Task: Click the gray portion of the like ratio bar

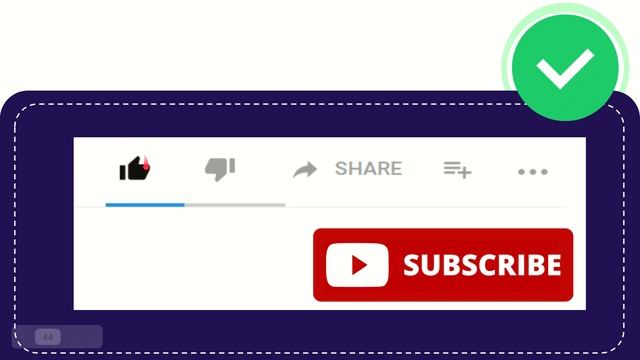Action: [x=235, y=205]
